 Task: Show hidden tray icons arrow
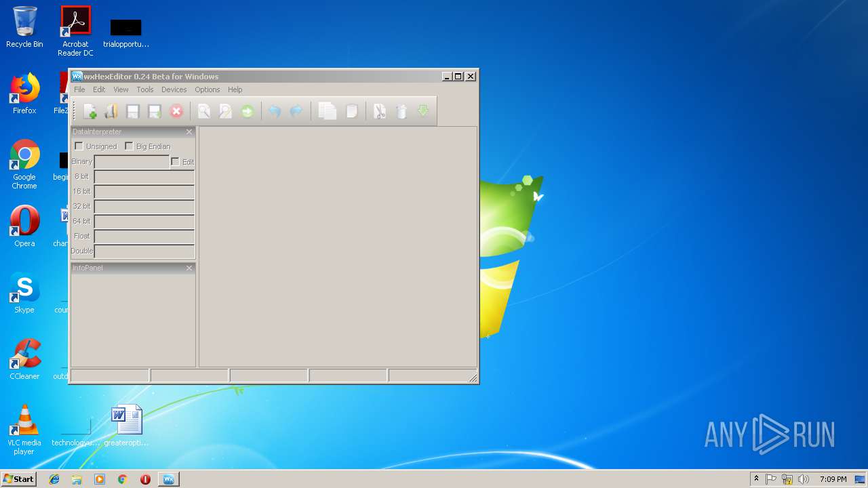756,479
